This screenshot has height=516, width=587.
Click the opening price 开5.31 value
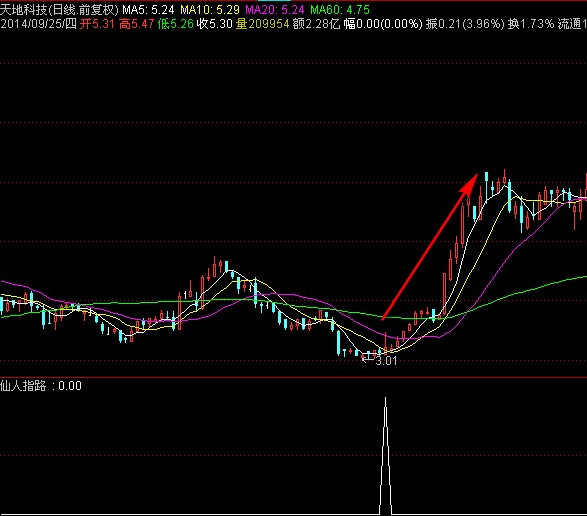97,24
